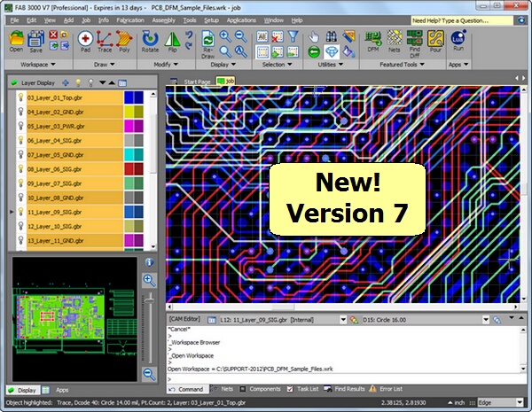
Task: Click the overview zoom slider handle
Action: tap(149, 299)
